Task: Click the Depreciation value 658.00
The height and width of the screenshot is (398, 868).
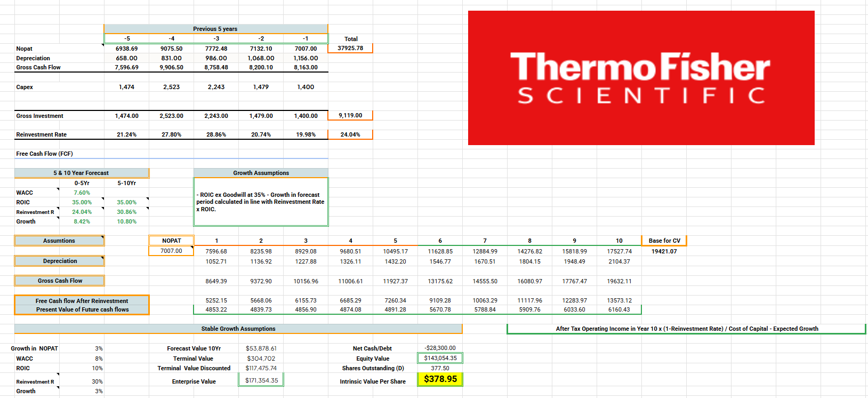Action: click(x=127, y=58)
